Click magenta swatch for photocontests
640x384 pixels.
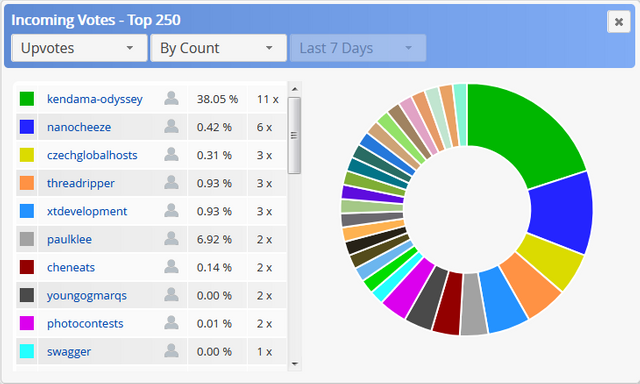pyautogui.click(x=27, y=323)
